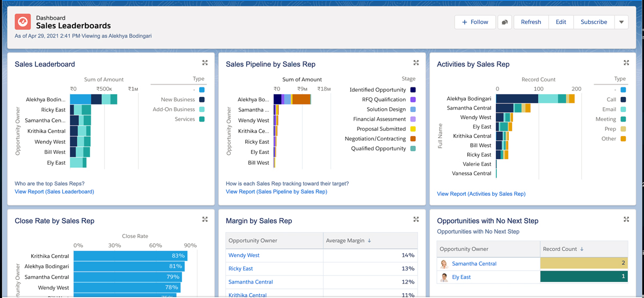Screen dimensions: 644x298
Task: Open View Report (Activities by Sales Rep) link
Action: (481, 193)
